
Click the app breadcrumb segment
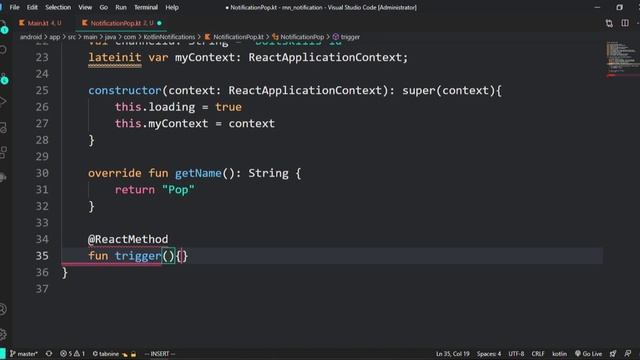pos(55,37)
